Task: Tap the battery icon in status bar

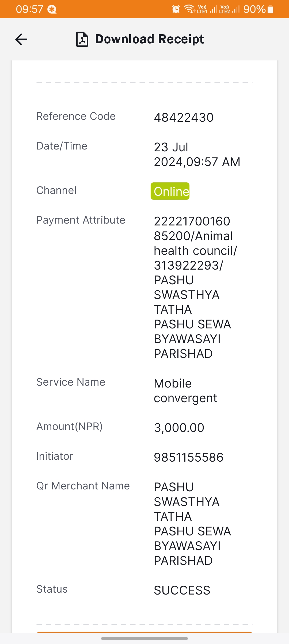Action: [x=271, y=9]
